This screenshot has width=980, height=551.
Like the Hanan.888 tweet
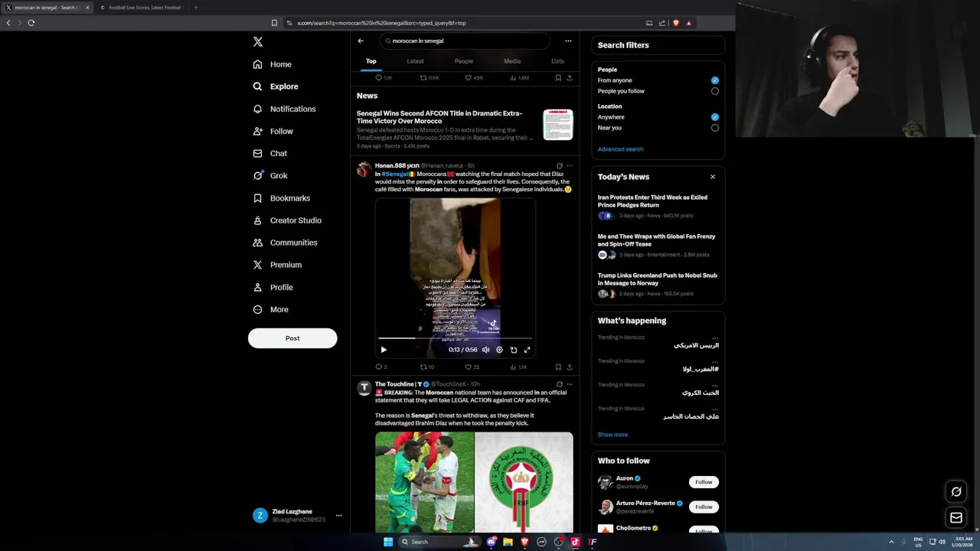tap(472, 367)
